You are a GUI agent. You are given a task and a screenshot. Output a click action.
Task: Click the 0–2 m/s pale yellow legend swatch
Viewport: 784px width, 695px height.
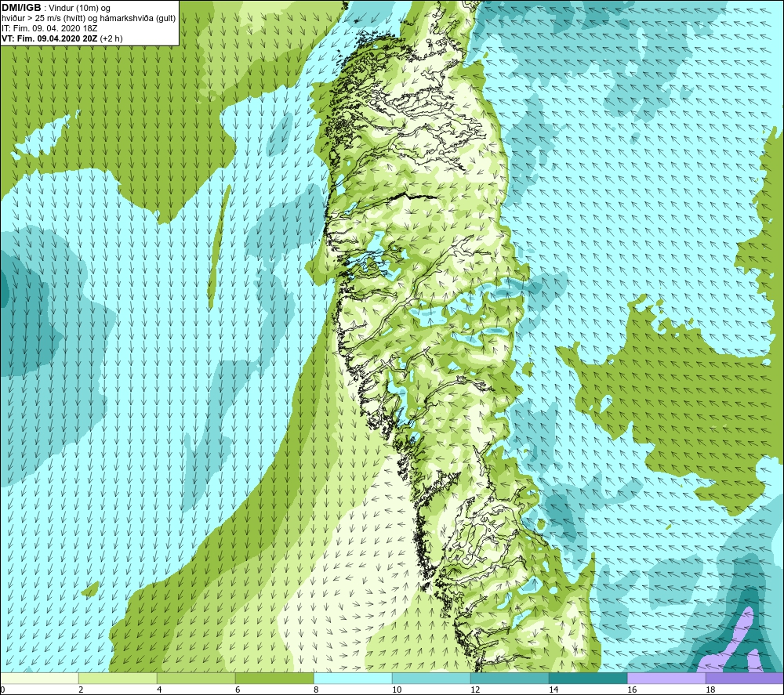click(x=40, y=678)
